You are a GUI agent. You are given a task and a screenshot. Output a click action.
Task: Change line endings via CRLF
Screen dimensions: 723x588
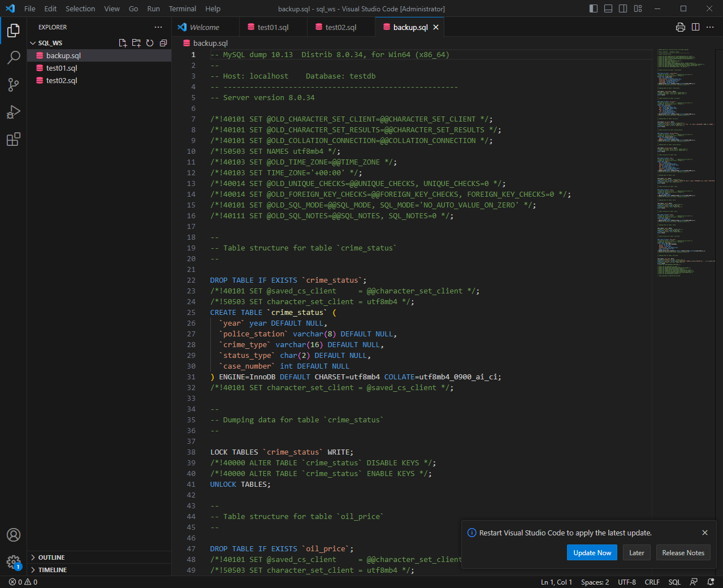(652, 582)
